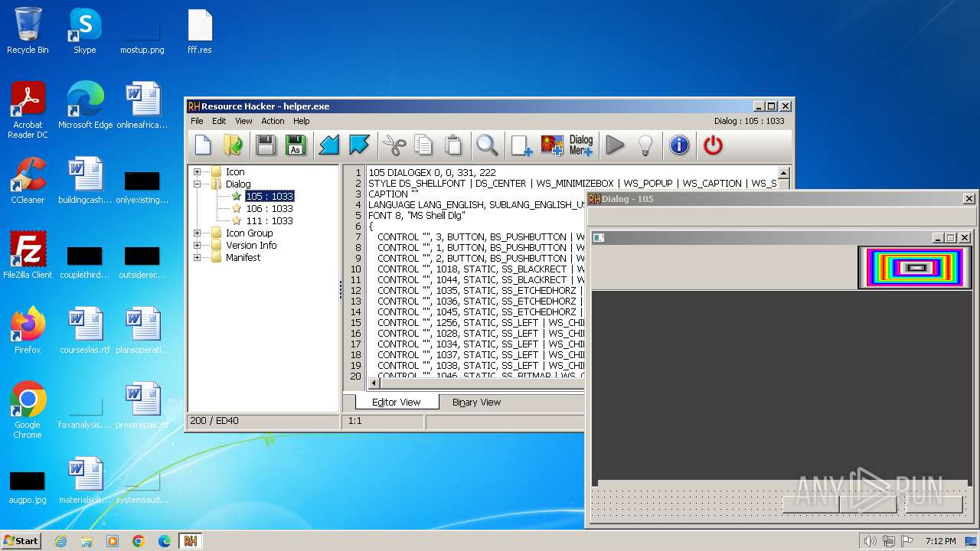Open the Google Chrome desktop shortcut

pos(28,410)
